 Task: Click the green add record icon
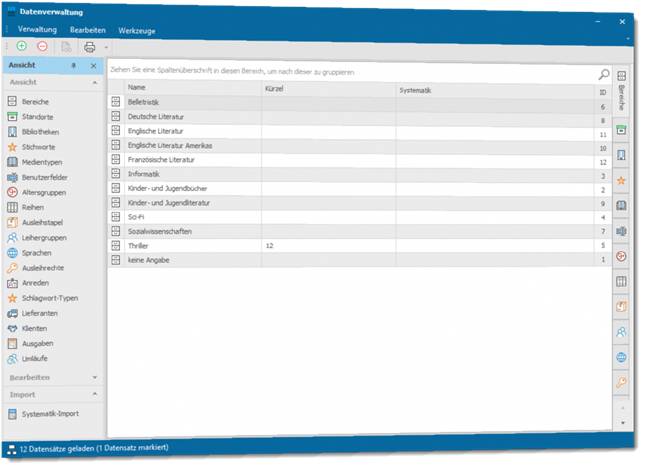[x=21, y=46]
